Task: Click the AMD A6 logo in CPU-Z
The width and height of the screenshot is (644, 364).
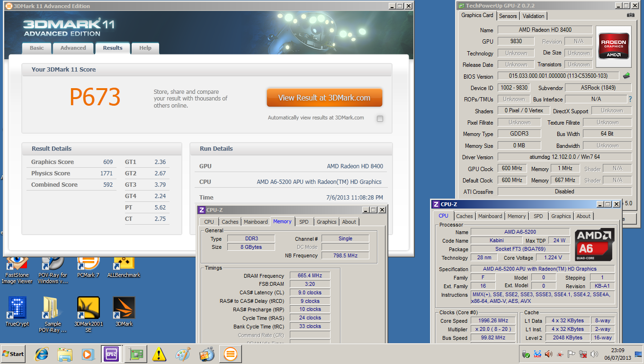Action: pos(595,244)
